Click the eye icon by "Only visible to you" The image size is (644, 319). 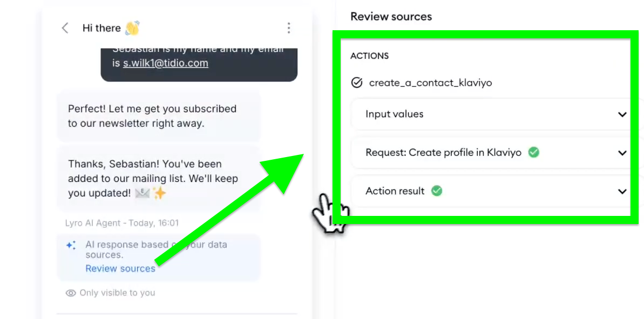[71, 293]
